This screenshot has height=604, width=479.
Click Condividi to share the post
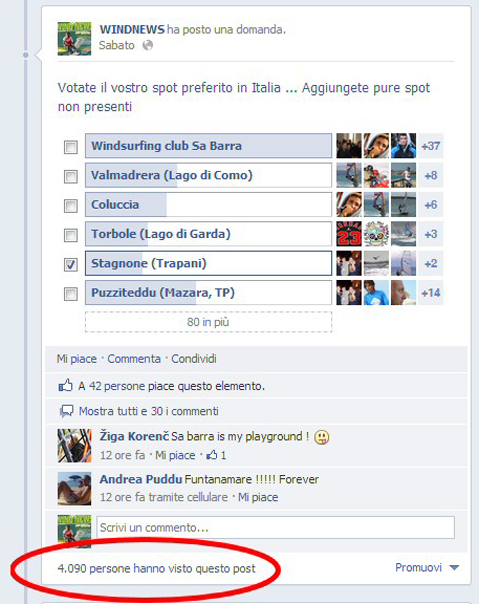click(193, 359)
